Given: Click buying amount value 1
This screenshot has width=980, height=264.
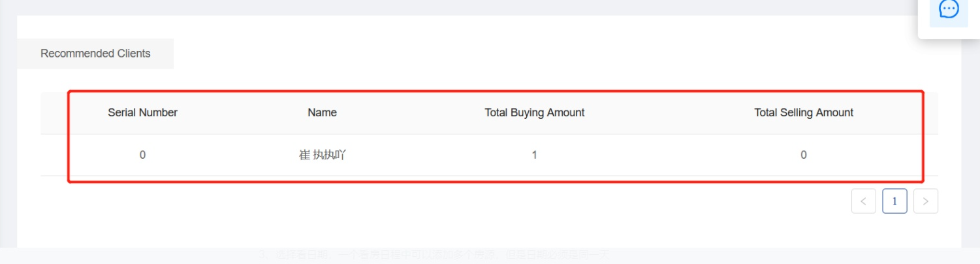Looking at the screenshot, I should [534, 155].
